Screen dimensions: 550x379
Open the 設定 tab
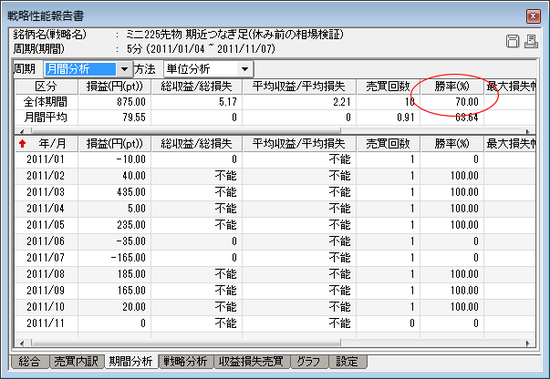pos(347,361)
